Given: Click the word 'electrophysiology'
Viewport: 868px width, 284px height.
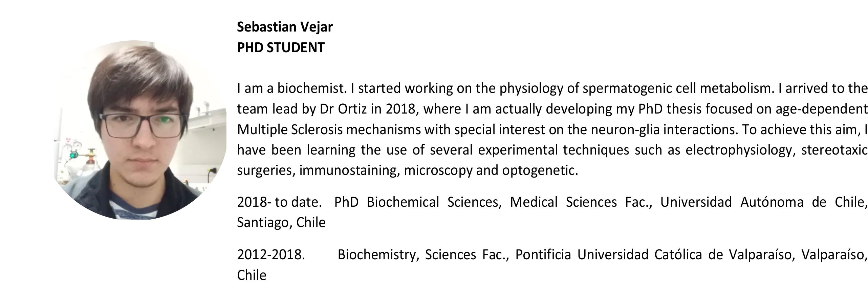Looking at the screenshot, I should coord(740,150).
